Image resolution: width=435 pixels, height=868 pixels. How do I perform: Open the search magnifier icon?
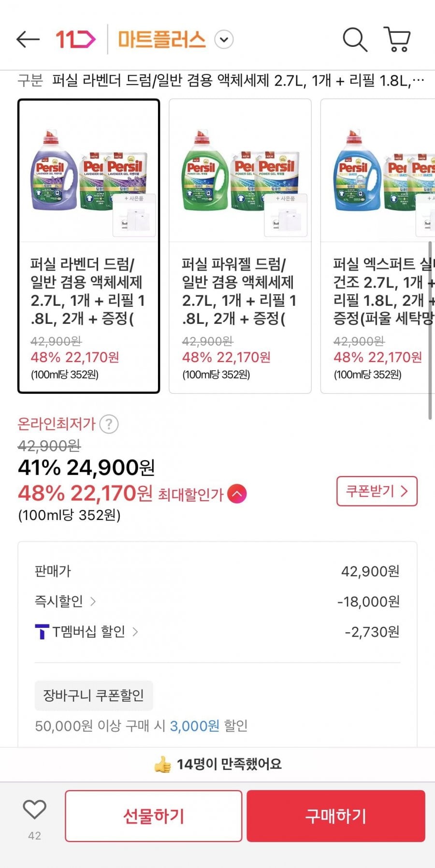click(x=355, y=40)
